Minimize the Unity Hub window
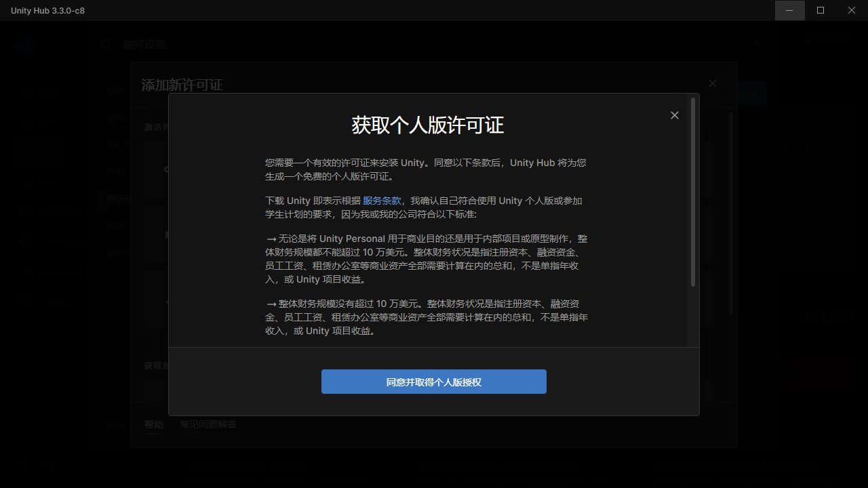This screenshot has height=488, width=868. [x=790, y=10]
